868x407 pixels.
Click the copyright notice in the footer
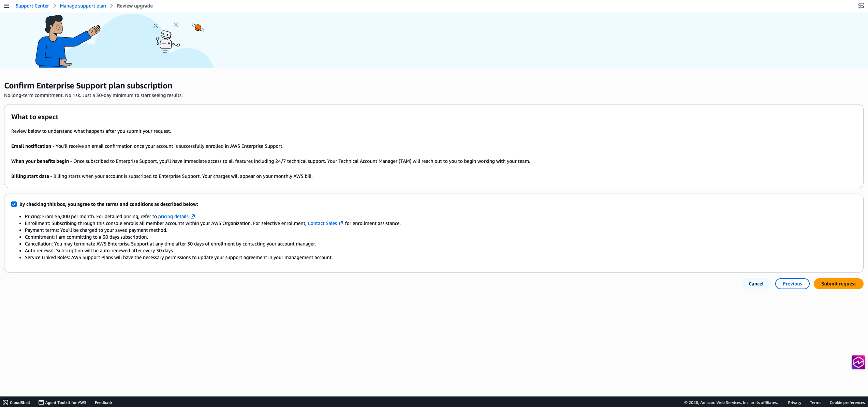tap(731, 403)
